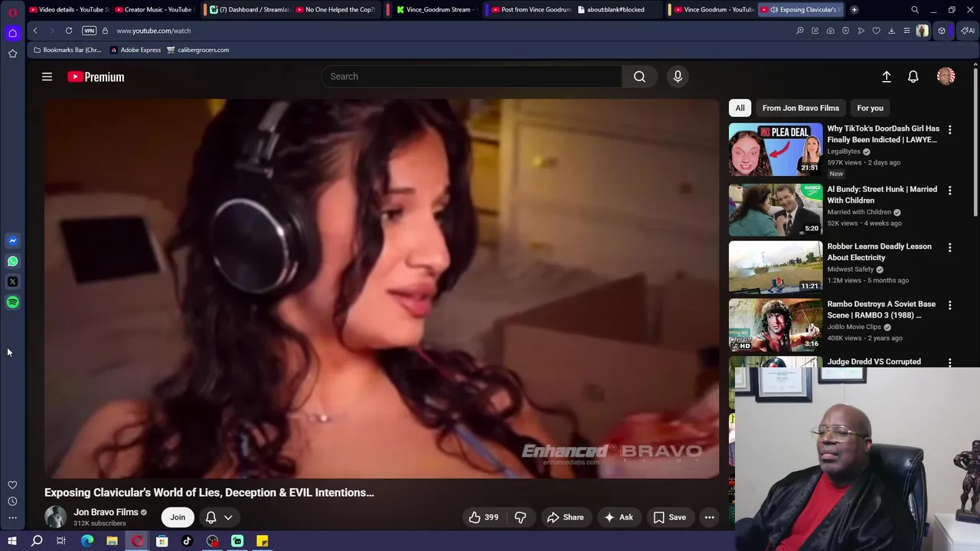
Task: Save the video to playlist
Action: click(x=670, y=517)
